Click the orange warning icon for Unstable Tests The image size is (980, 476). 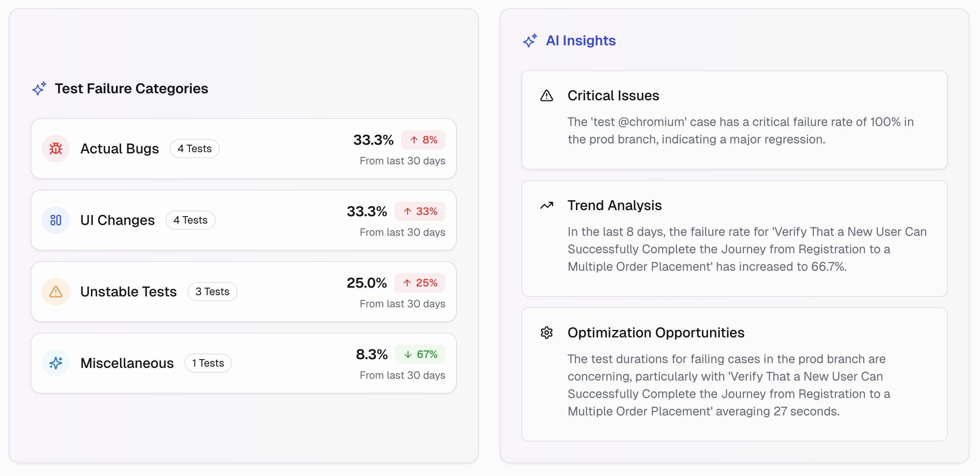pos(55,291)
